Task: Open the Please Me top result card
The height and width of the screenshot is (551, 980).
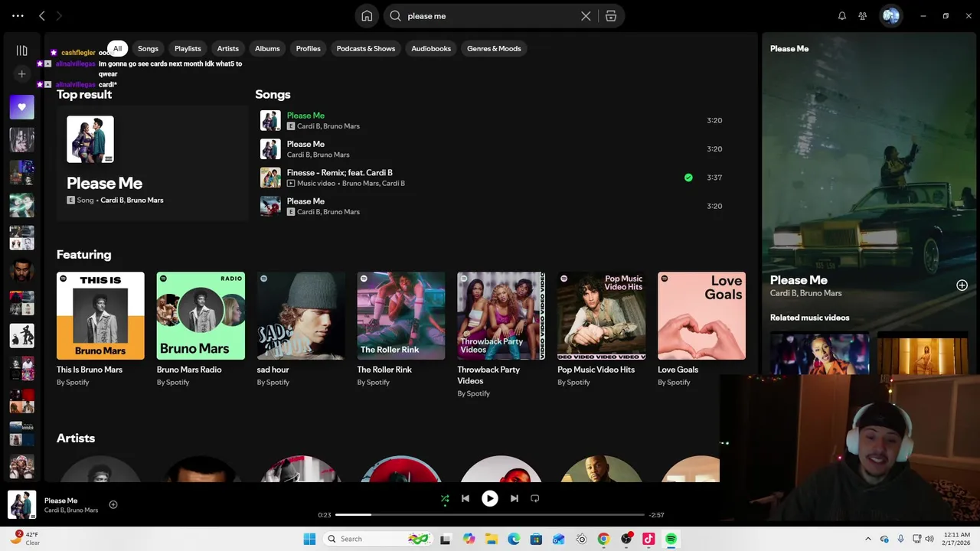Action: pos(152,164)
